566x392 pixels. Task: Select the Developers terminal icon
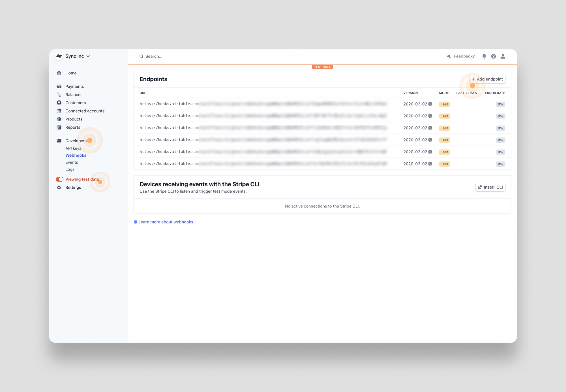(x=59, y=141)
